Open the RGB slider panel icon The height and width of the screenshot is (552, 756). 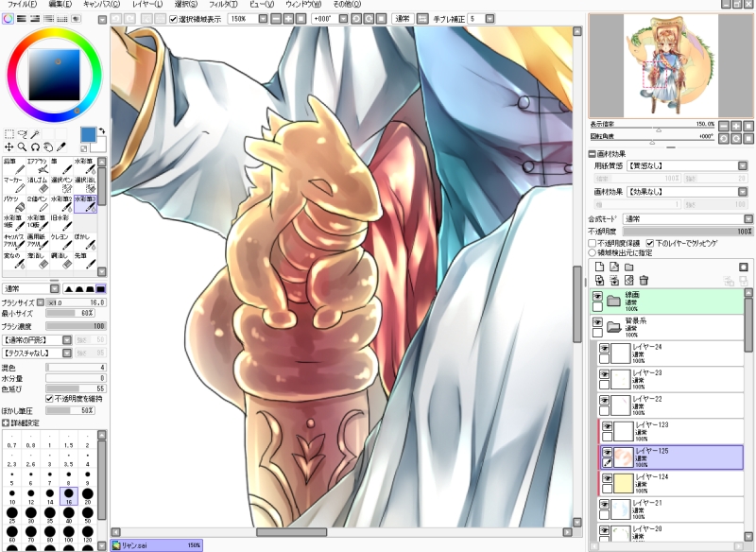pos(21,19)
